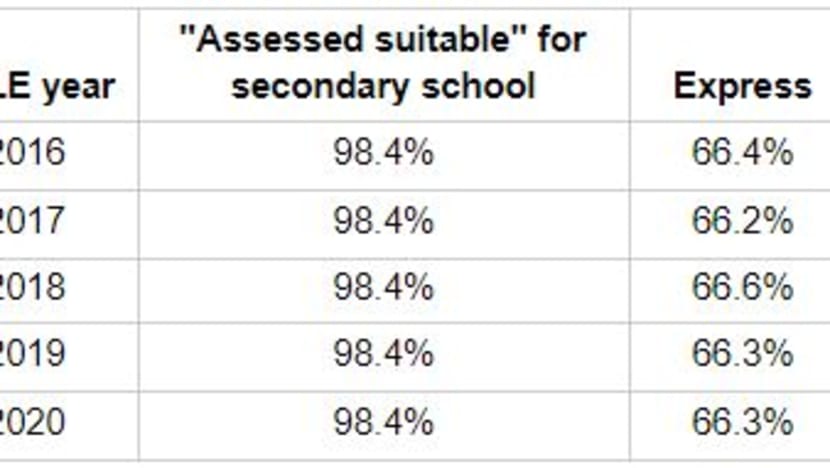Click the 2017 year cell

tap(32, 220)
